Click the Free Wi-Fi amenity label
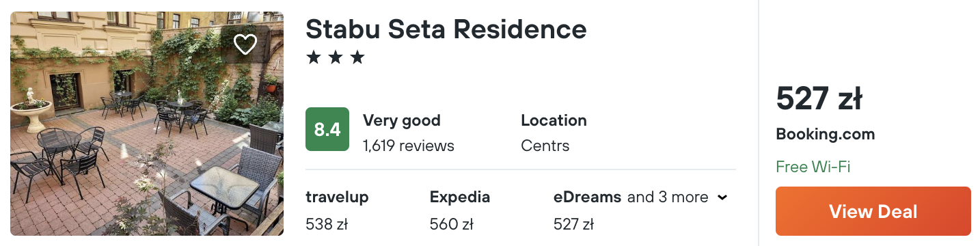This screenshot has height=246, width=980. (x=813, y=167)
